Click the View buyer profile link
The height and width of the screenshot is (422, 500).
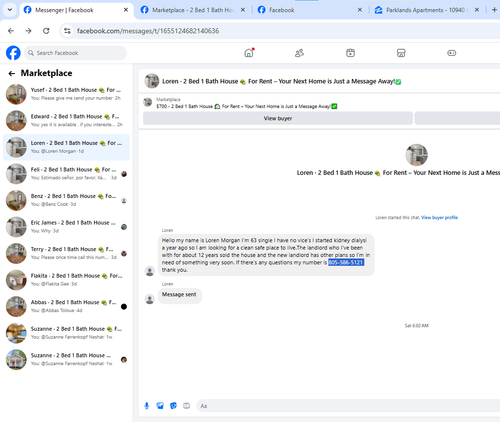tap(439, 218)
